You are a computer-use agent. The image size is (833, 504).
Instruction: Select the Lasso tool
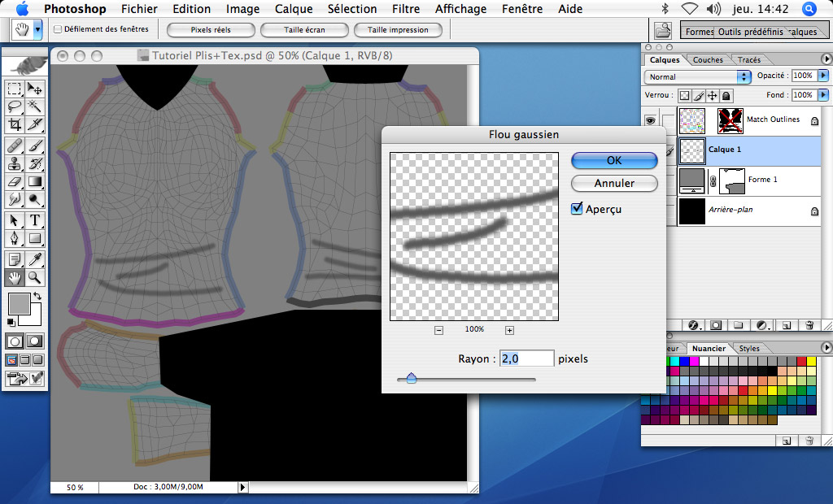click(15, 106)
